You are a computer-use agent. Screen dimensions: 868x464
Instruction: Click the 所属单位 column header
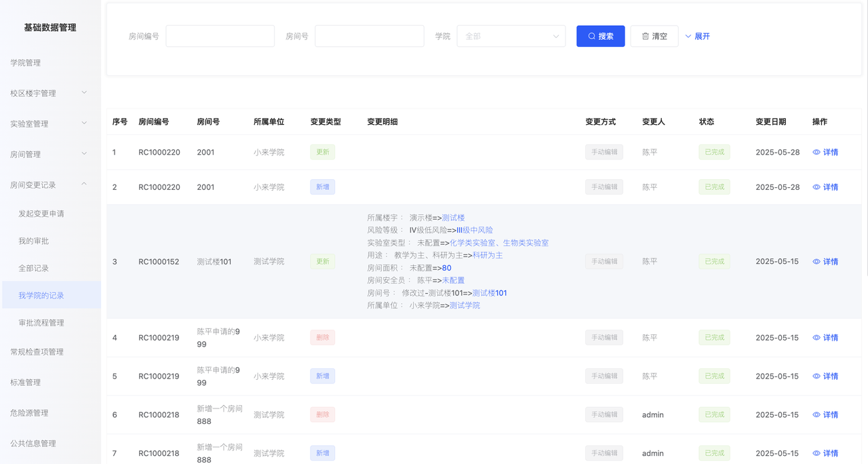click(269, 122)
